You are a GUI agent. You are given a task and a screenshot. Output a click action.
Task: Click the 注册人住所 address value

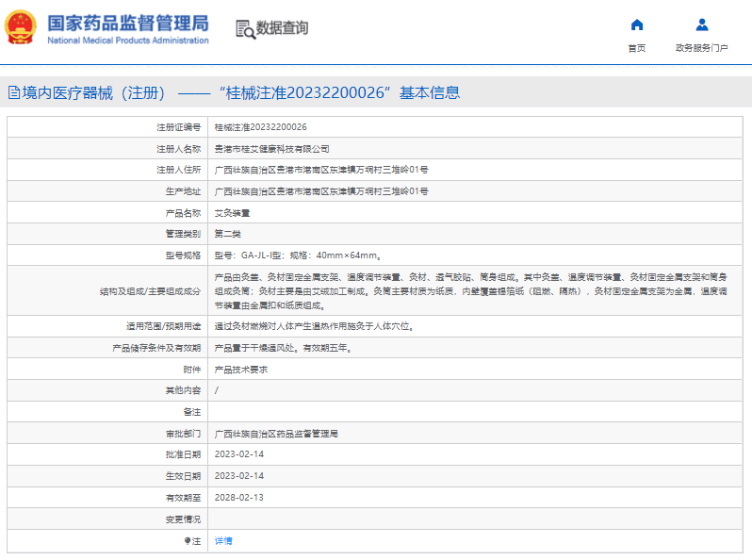(321, 170)
